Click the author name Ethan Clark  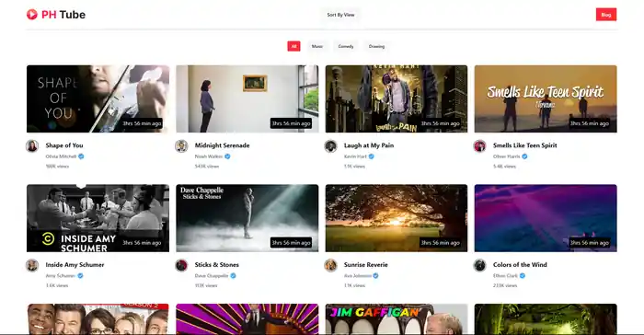click(506, 276)
